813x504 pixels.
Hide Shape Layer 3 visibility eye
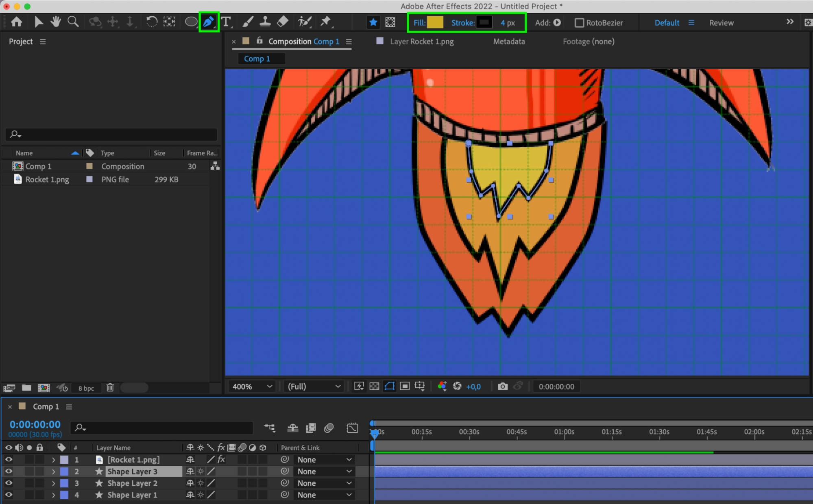tap(9, 471)
